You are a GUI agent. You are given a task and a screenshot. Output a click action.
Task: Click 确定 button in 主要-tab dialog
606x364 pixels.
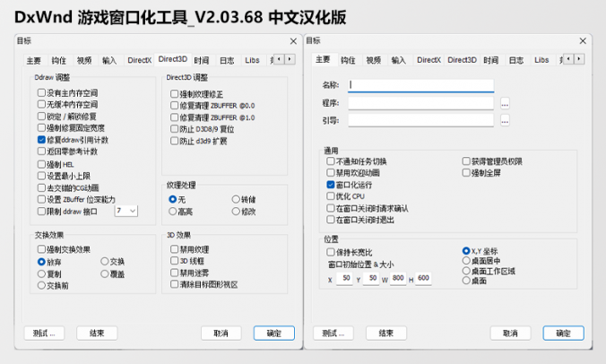[x=563, y=334]
